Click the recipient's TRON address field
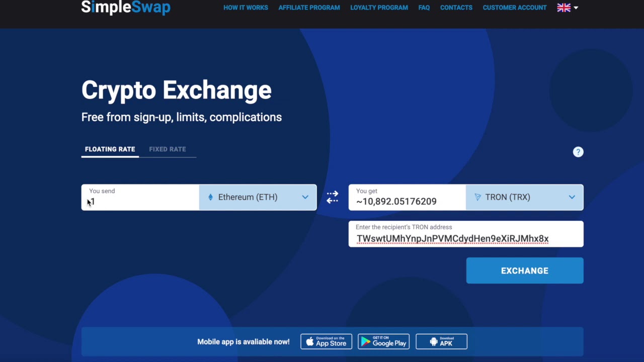This screenshot has width=644, height=362. coord(466,234)
